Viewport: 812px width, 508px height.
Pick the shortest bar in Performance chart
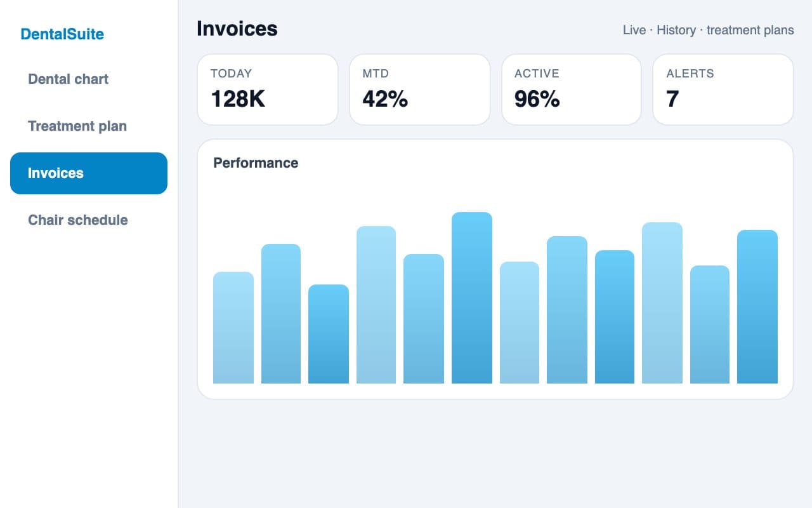coord(329,334)
